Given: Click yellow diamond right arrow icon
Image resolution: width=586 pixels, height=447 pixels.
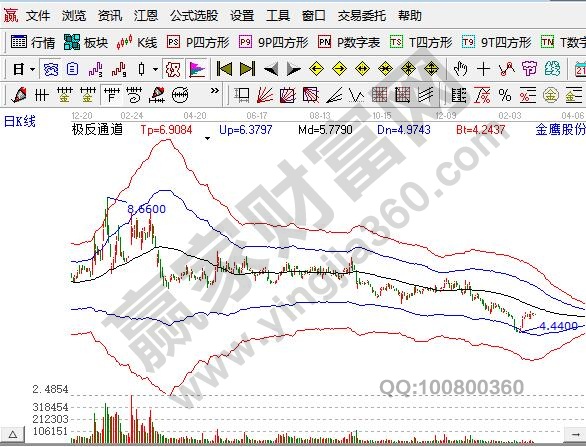Looking at the screenshot, I should [x=339, y=69].
